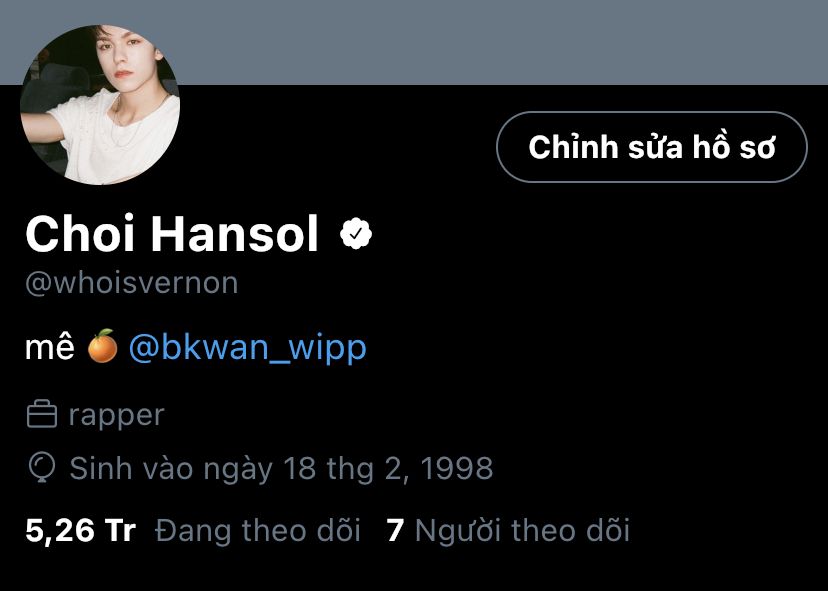Click the 1998 birth year
This screenshot has width=828, height=591.
(x=457, y=468)
